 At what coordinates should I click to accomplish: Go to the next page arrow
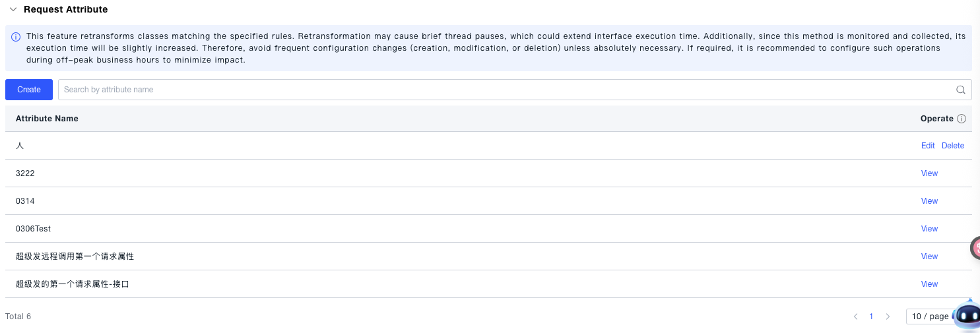(888, 317)
